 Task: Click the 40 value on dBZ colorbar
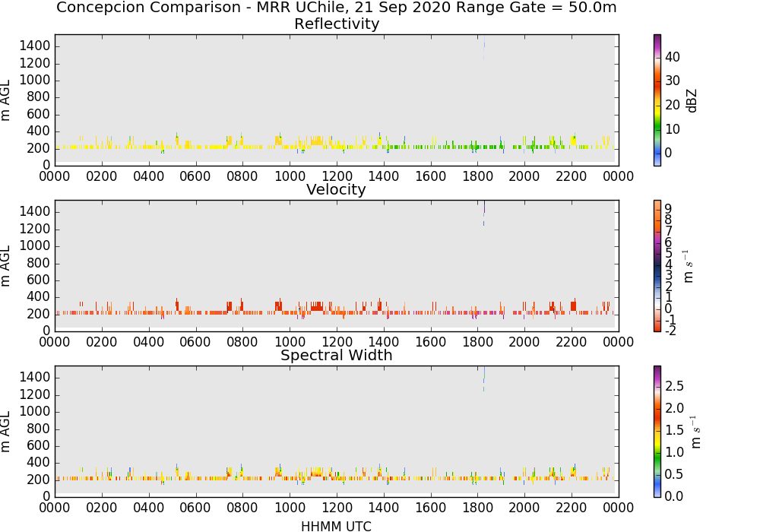[x=673, y=57]
